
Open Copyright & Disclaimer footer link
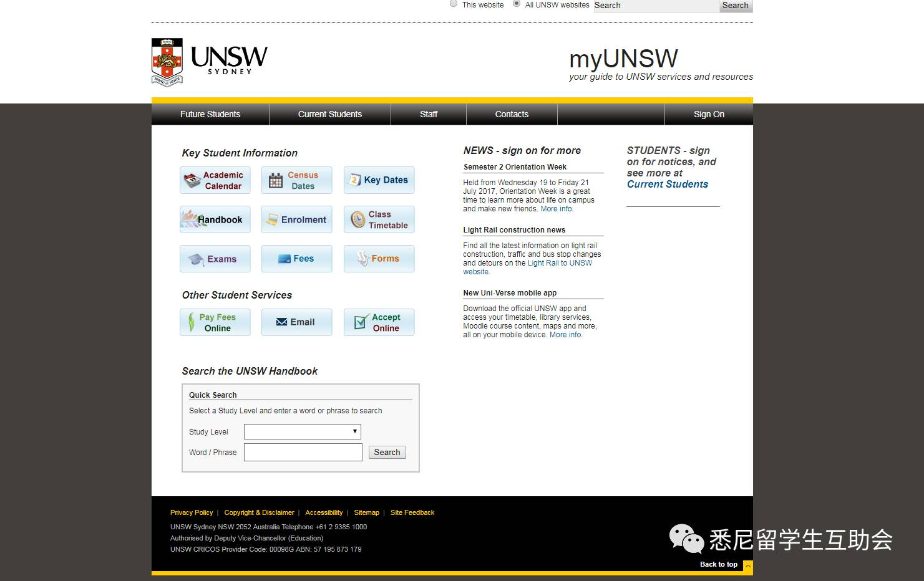[259, 512]
